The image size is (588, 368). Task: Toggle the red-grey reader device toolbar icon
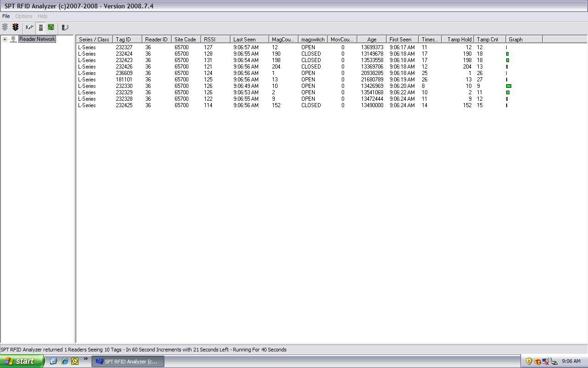[41, 28]
